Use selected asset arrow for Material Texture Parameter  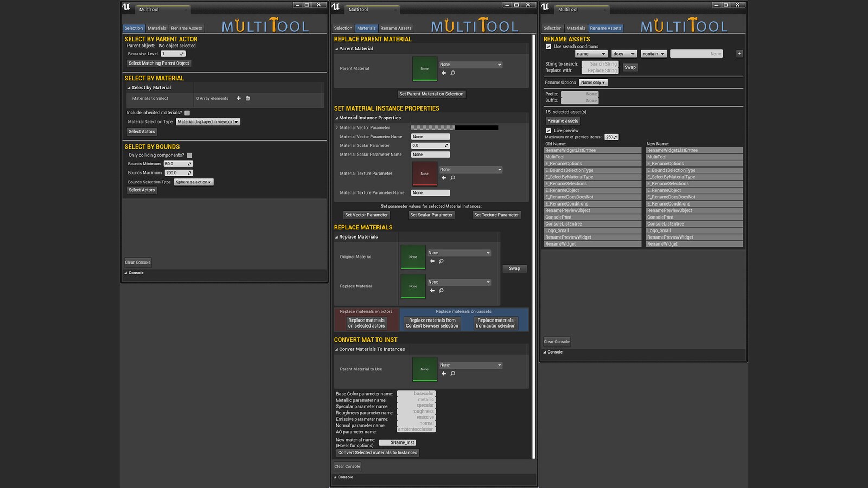pos(444,177)
